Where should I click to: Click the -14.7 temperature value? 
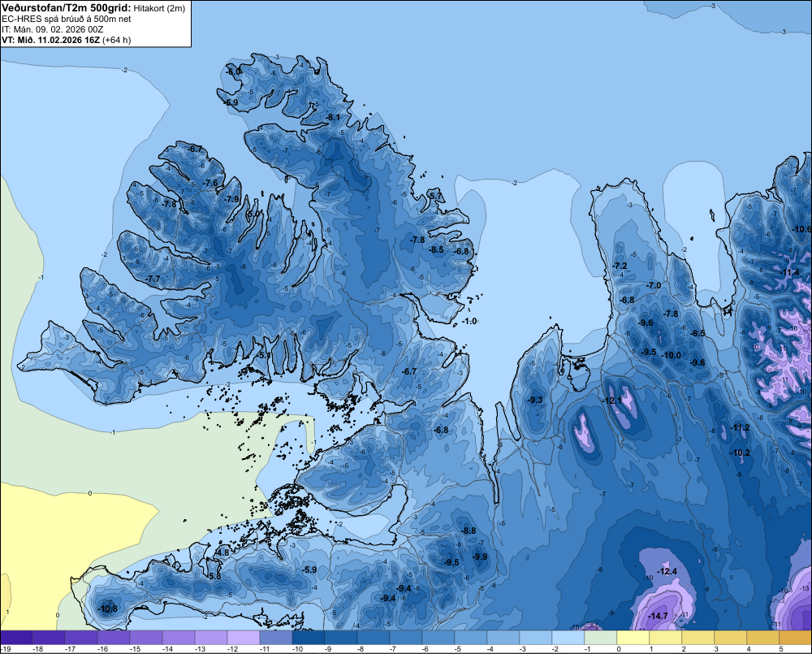[658, 616]
